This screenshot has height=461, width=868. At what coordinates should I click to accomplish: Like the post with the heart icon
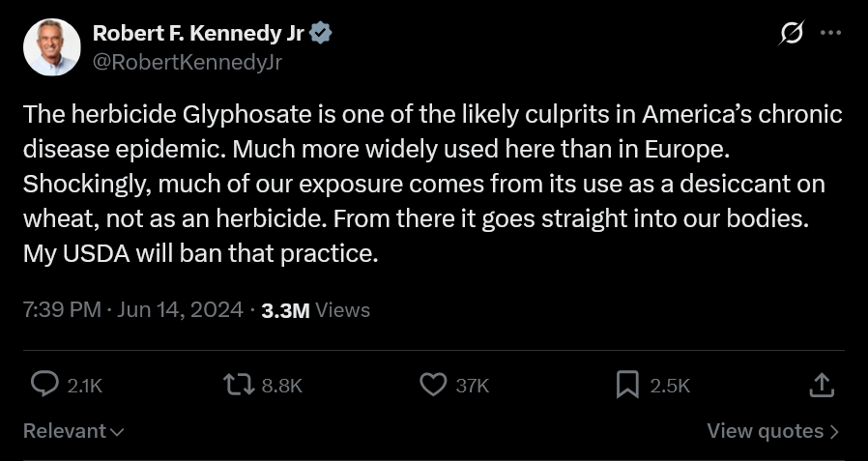(x=432, y=385)
